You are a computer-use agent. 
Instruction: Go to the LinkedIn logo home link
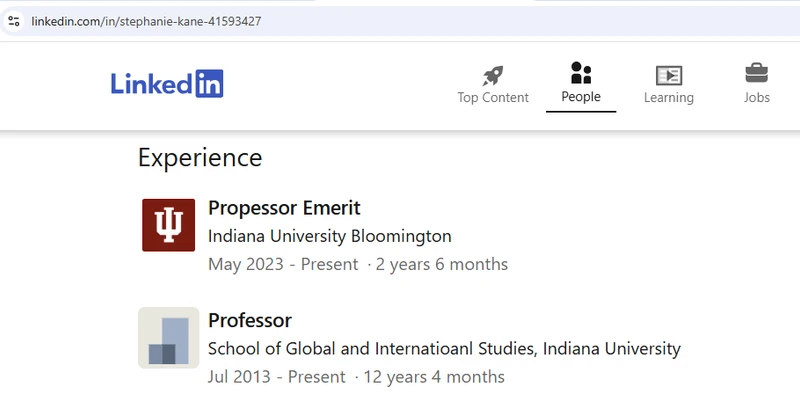click(167, 84)
